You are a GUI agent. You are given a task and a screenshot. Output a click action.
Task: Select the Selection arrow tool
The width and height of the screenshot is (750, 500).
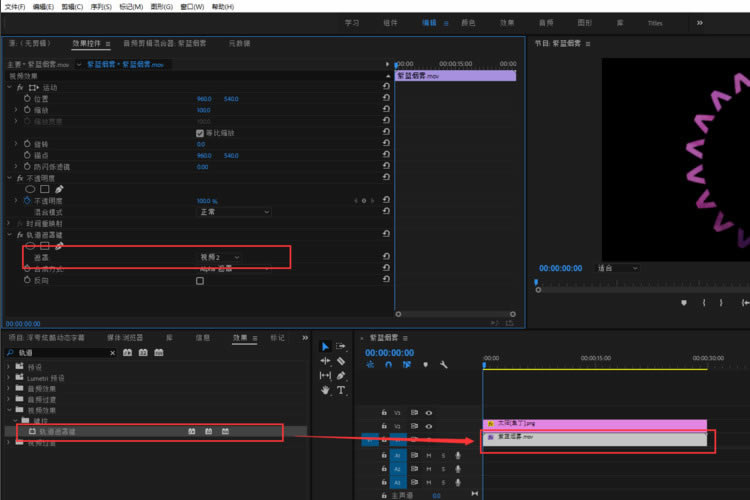click(x=325, y=346)
